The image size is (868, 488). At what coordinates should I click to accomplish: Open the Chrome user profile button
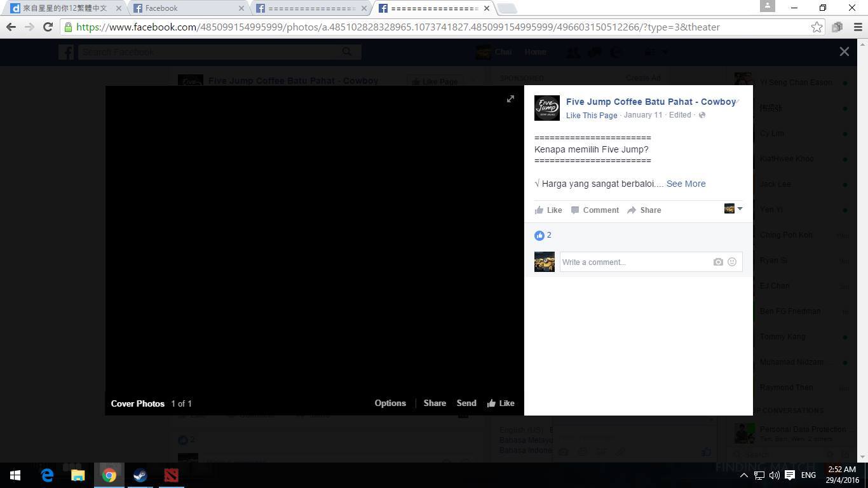[768, 6]
